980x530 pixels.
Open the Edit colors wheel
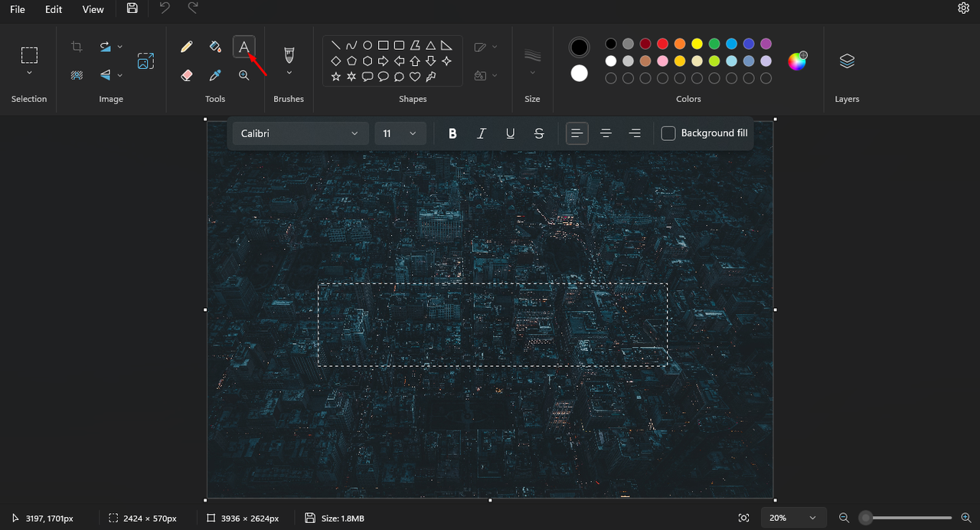(x=798, y=61)
